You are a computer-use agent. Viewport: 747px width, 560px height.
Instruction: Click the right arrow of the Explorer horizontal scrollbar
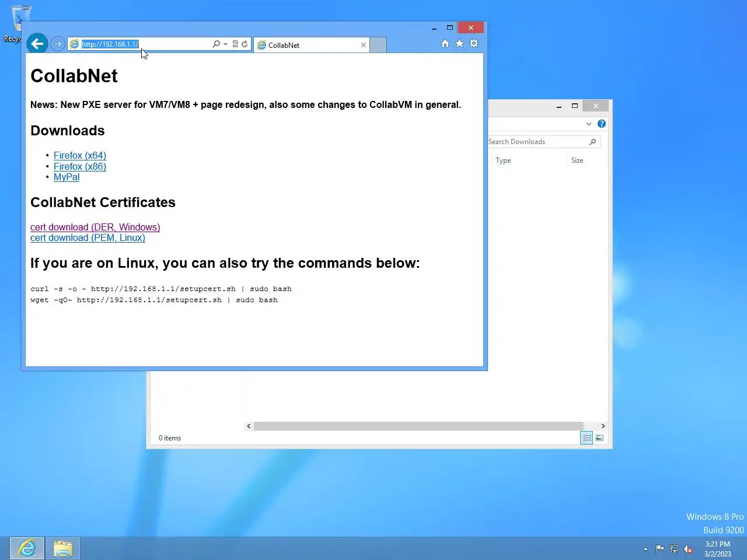[x=603, y=426]
